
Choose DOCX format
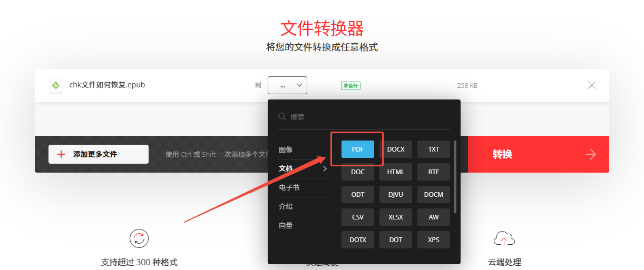pos(396,149)
